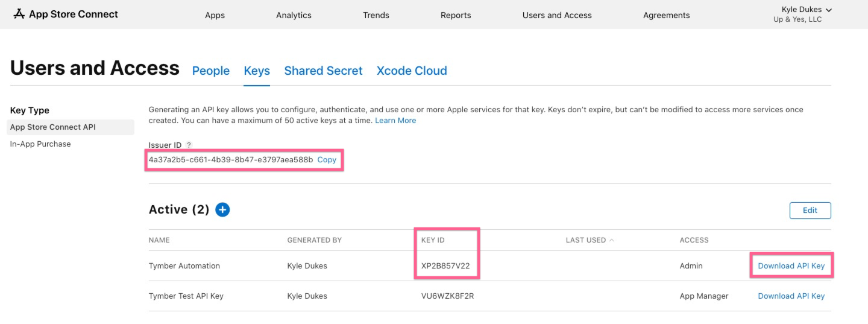868x324 pixels.
Task: Select the Issuer ID value text
Action: pos(231,160)
